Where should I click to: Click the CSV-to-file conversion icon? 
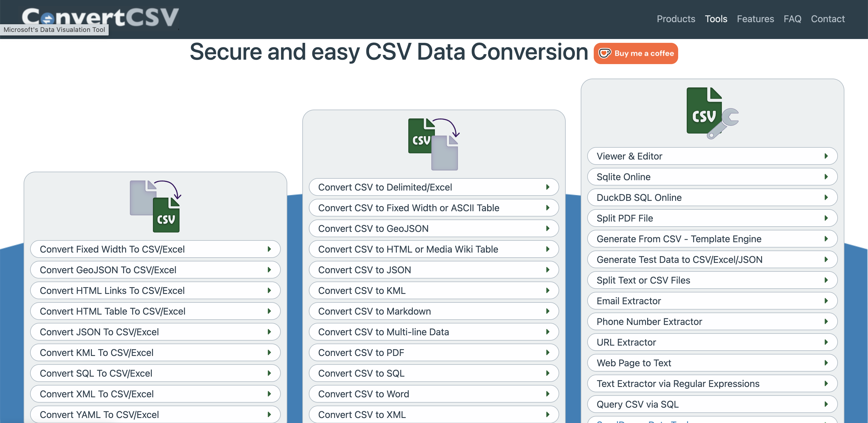coord(433,144)
